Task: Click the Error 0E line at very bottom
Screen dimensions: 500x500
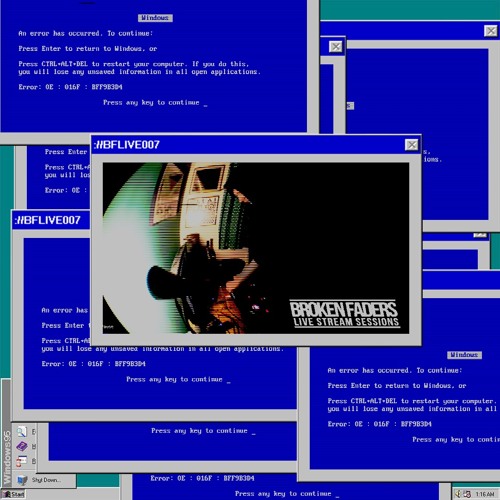Action: [202, 478]
